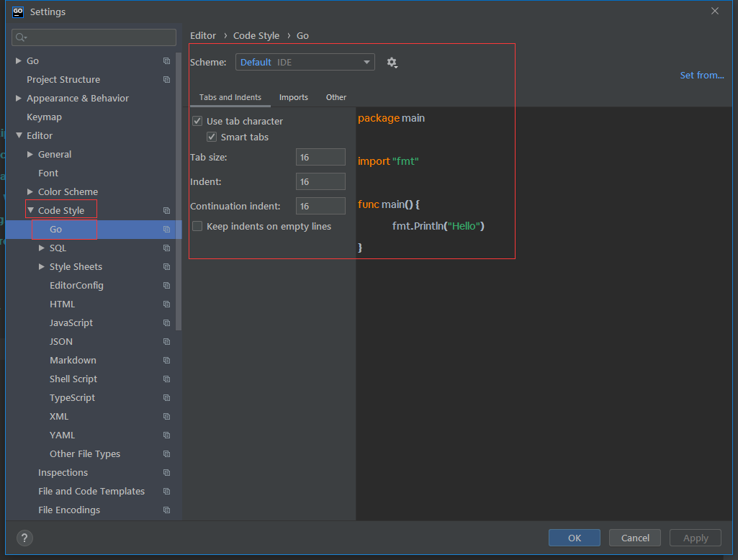Click the scheme settings gear icon
The width and height of the screenshot is (738, 560).
[392, 63]
